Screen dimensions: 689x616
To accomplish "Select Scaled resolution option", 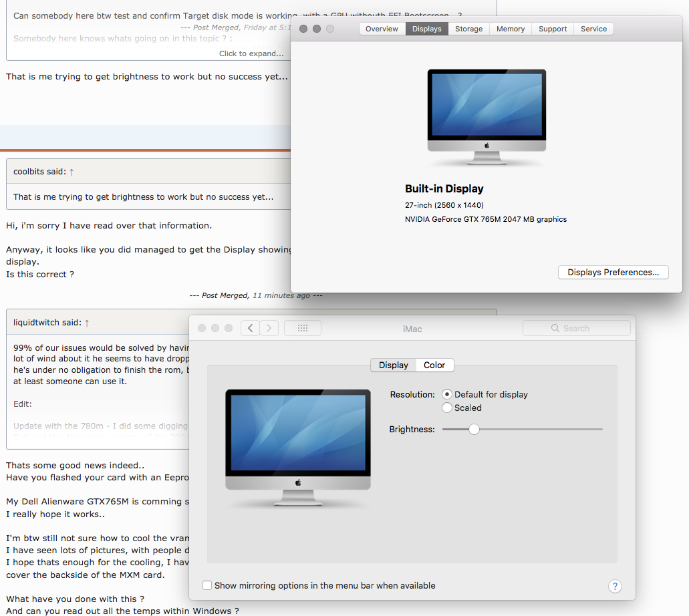I will pyautogui.click(x=447, y=408).
